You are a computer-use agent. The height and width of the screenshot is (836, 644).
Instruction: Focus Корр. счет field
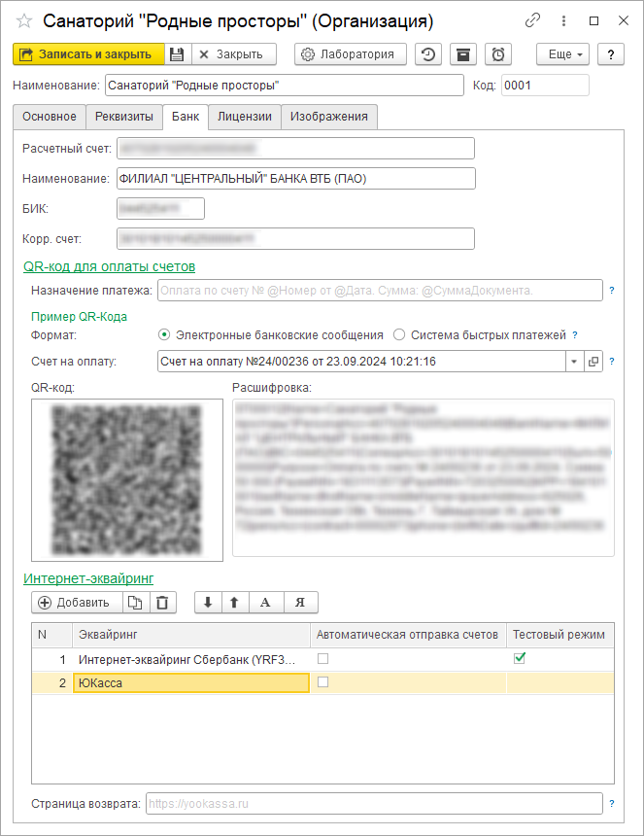coord(295,239)
